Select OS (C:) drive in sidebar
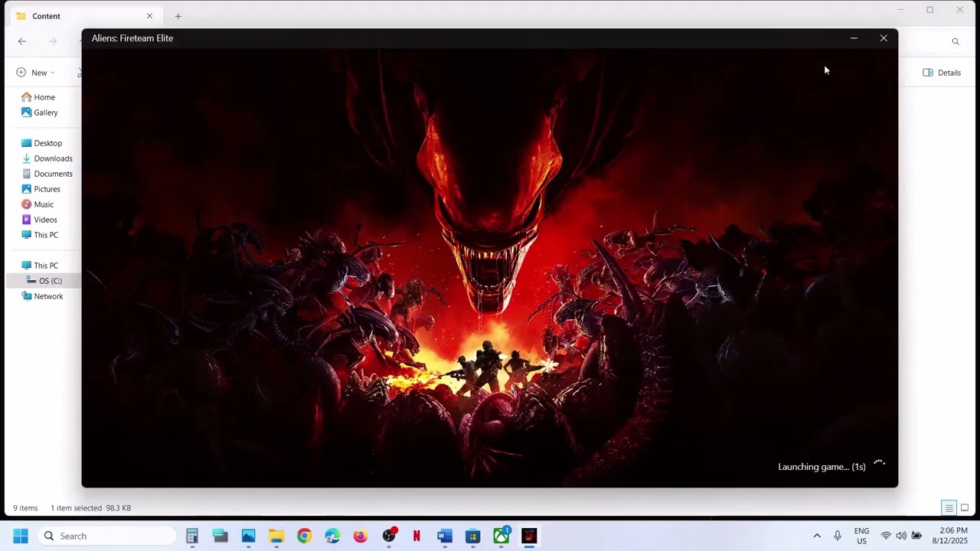Image resolution: width=980 pixels, height=551 pixels. coord(43,281)
